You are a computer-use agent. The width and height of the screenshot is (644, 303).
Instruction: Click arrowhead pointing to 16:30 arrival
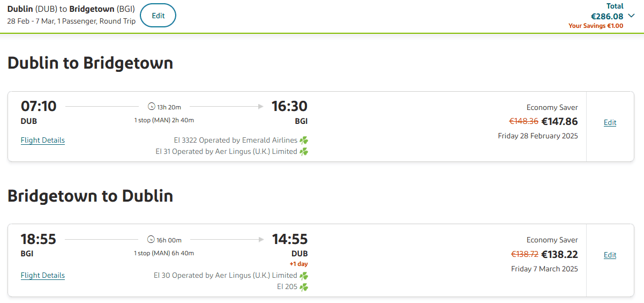click(261, 107)
